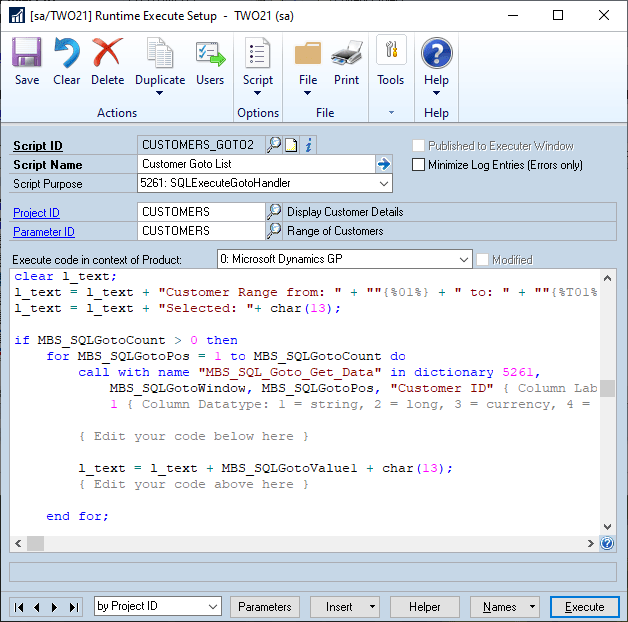The image size is (628, 622).
Task: Click the File folder icon
Action: 308,53
